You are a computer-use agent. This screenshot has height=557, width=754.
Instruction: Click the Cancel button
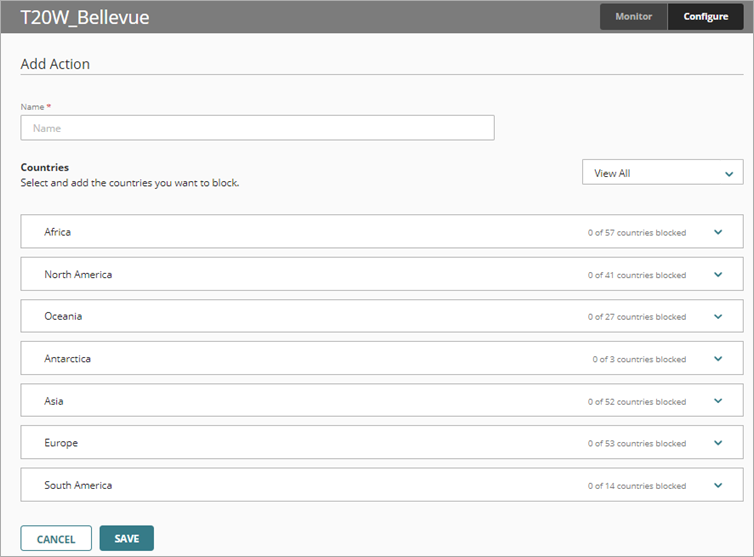[56, 539]
